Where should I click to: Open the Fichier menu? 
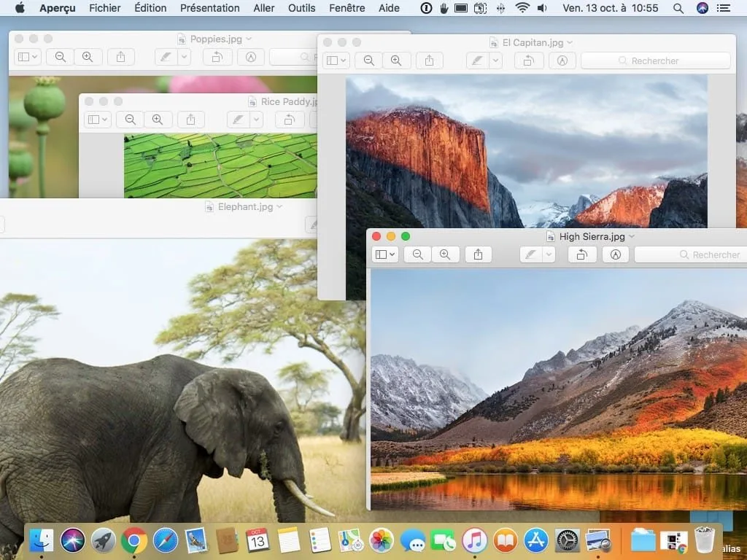[105, 8]
